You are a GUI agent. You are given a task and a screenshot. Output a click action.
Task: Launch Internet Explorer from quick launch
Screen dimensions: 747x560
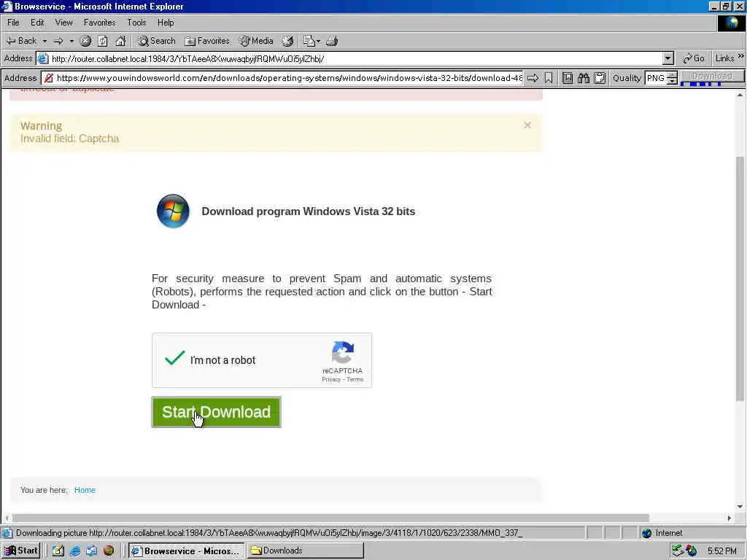click(x=75, y=551)
